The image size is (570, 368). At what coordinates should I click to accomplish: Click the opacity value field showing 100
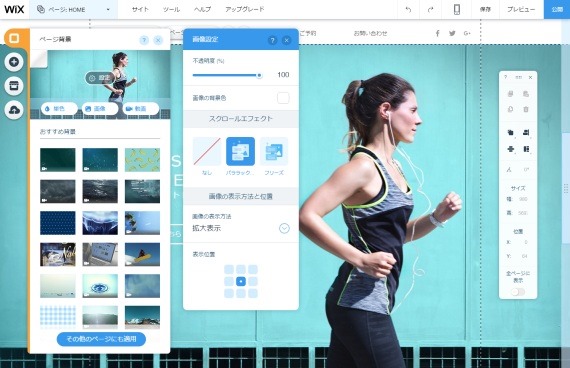coord(283,75)
